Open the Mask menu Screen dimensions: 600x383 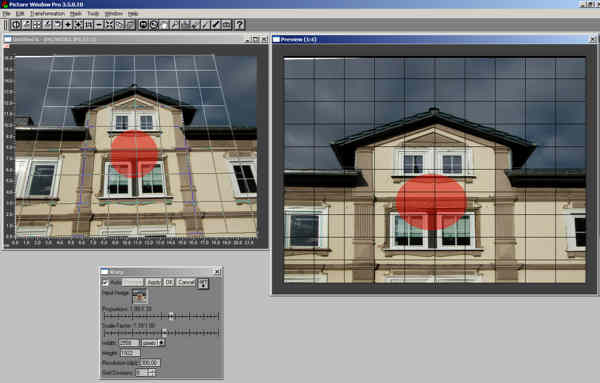pyautogui.click(x=75, y=13)
